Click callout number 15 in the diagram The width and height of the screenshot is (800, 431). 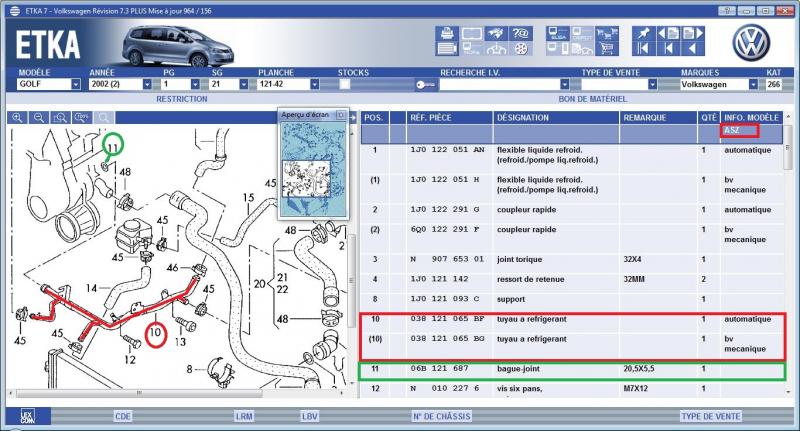tap(248, 197)
